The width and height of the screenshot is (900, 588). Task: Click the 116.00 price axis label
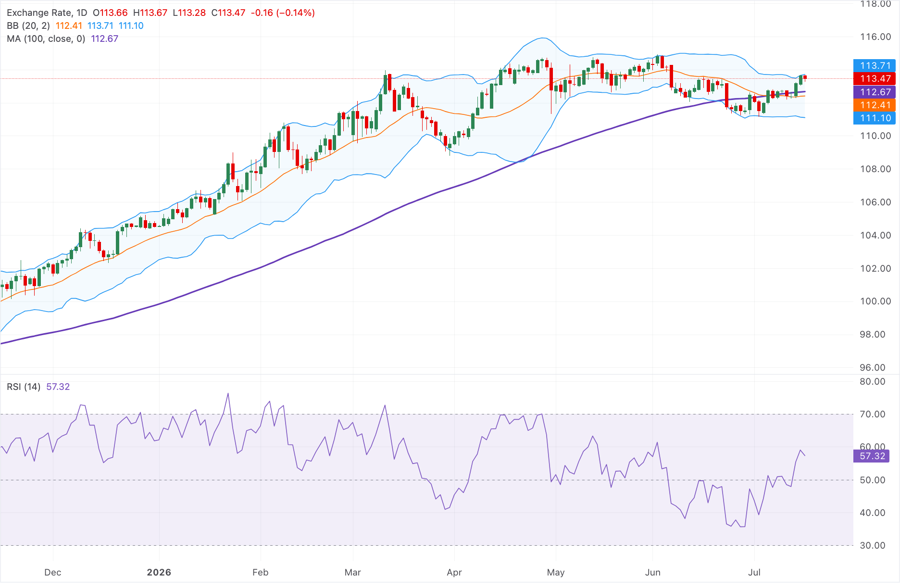click(x=875, y=37)
